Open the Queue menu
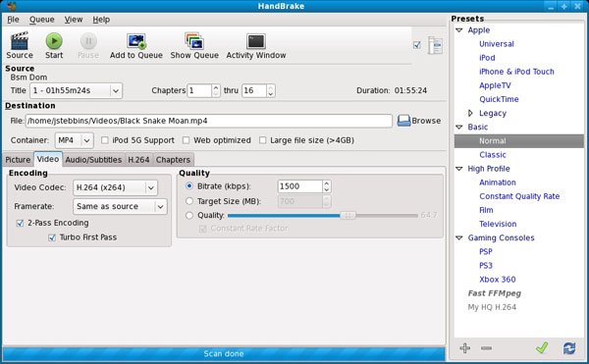This screenshot has width=589, height=364. click(41, 20)
